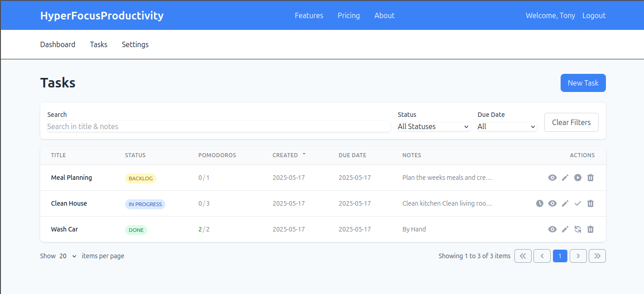Click the Notes column header
The image size is (644, 294).
pos(412,155)
